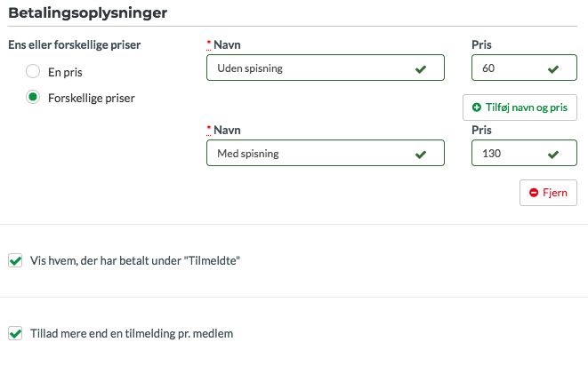Click the 'Uden spisning' name field
588x366 pixels.
pyautogui.click(x=326, y=68)
